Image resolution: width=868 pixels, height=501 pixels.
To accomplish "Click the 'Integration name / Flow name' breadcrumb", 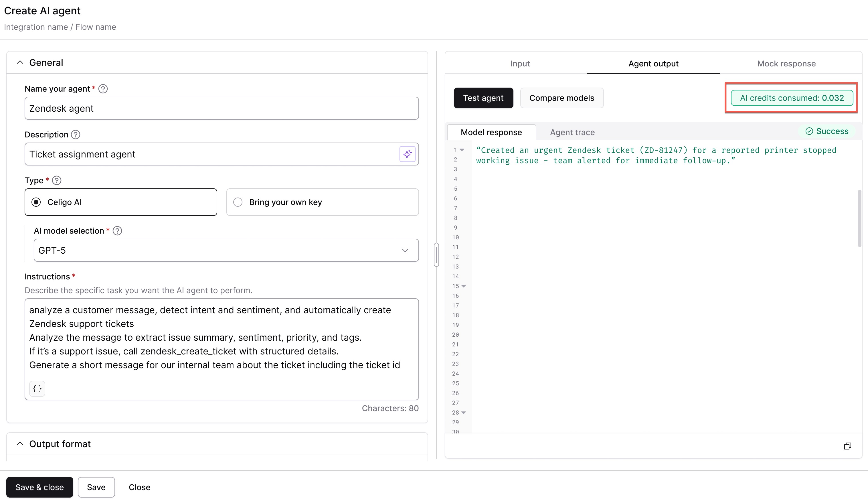I will [x=60, y=27].
